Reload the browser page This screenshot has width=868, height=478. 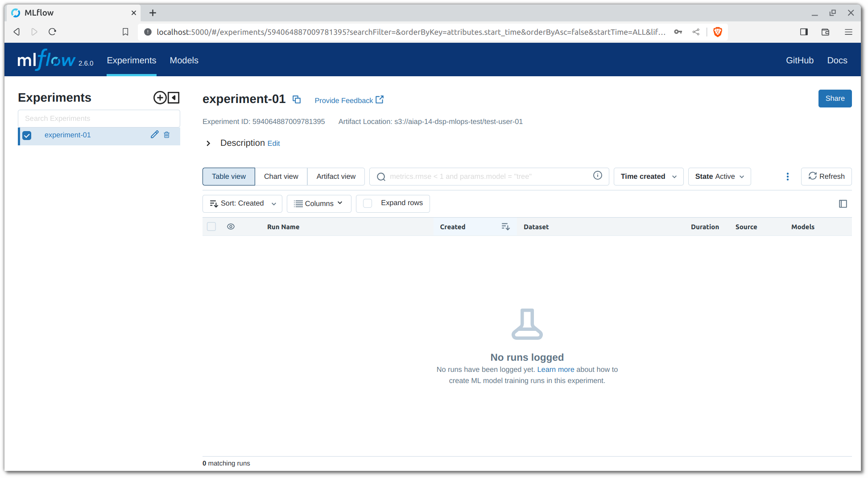52,32
